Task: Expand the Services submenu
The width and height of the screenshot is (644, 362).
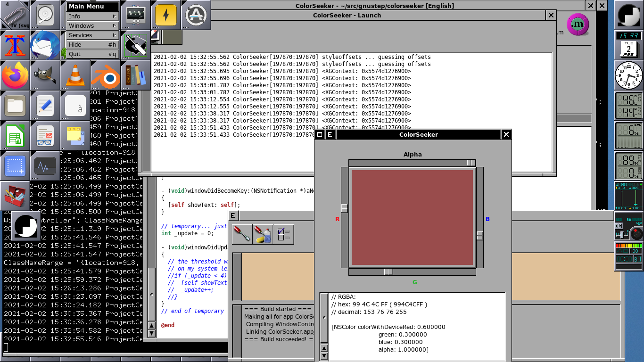Action: pyautogui.click(x=92, y=35)
